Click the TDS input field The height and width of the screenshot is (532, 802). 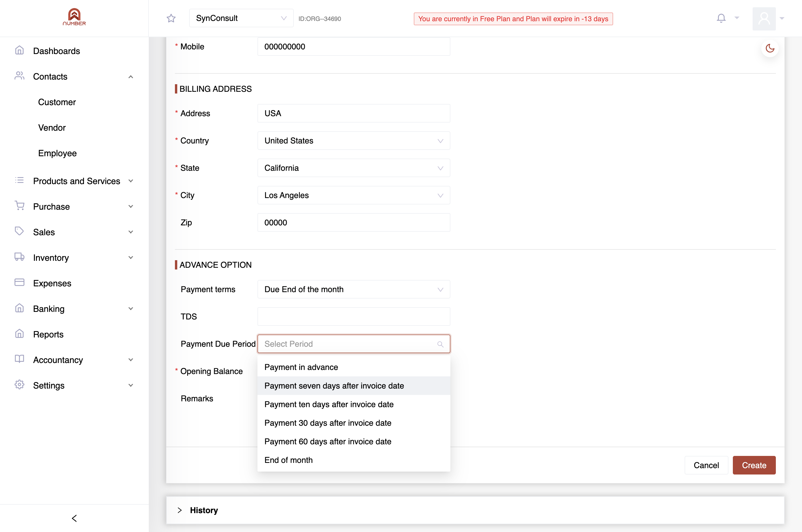tap(354, 317)
